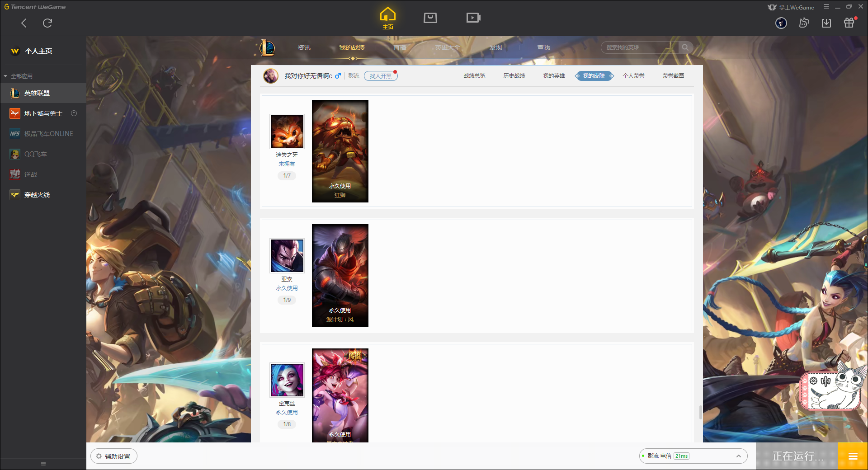Select 穿越火线 in the app list
This screenshot has width=868, height=470.
[43, 195]
